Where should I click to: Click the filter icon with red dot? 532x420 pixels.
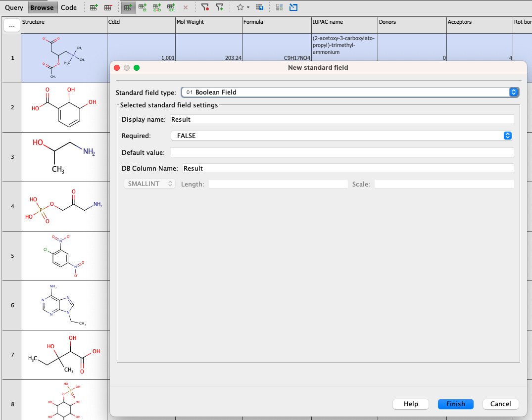[x=205, y=7]
